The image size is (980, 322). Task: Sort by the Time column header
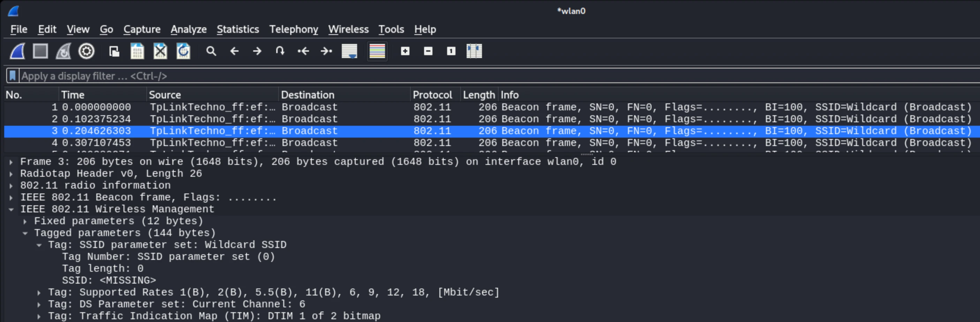pos(103,95)
